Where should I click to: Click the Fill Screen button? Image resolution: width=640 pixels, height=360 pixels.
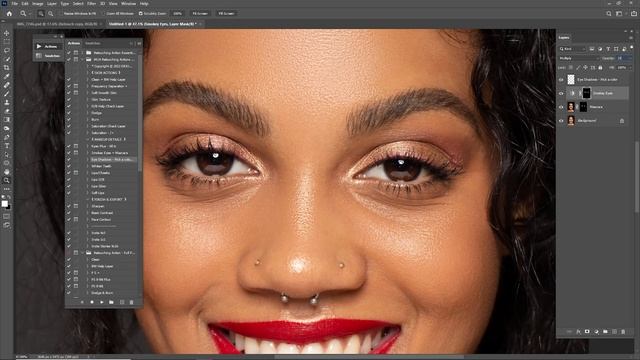[226, 13]
